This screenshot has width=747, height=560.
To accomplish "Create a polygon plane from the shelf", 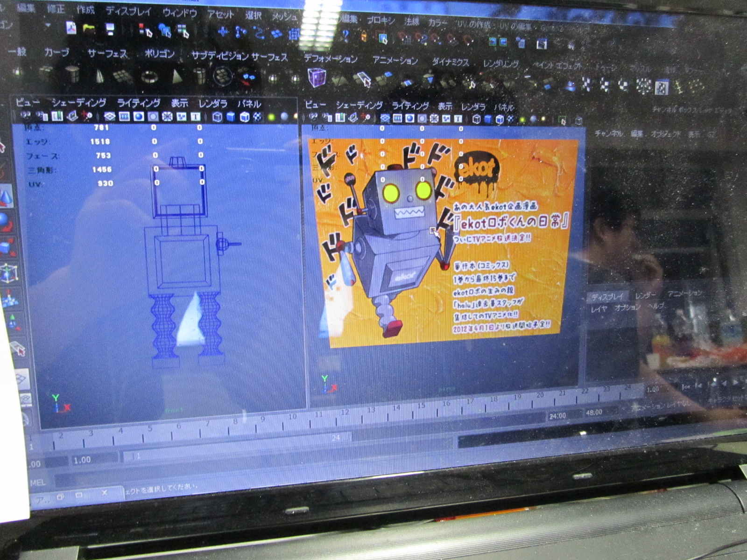I will [122, 76].
